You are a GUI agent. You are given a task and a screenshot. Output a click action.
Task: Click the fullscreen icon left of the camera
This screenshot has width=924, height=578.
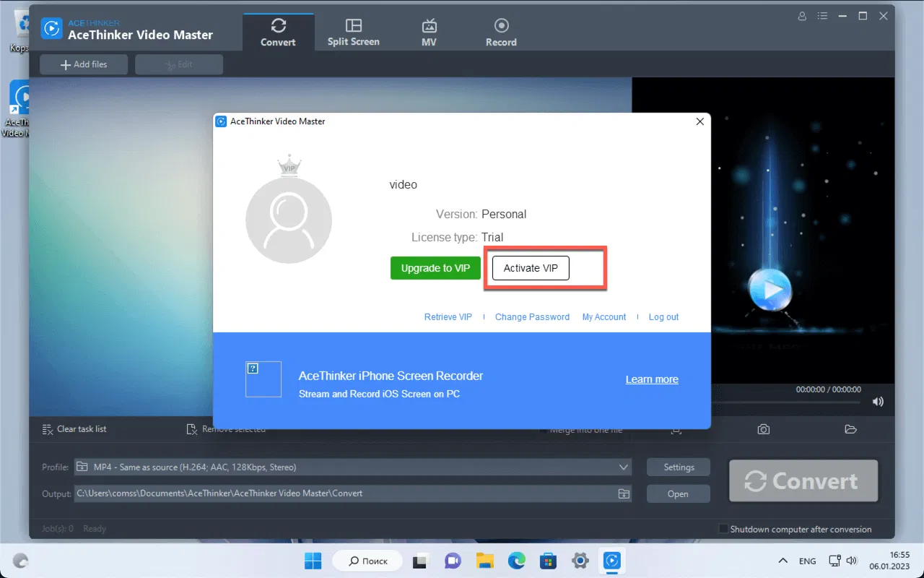click(x=676, y=429)
